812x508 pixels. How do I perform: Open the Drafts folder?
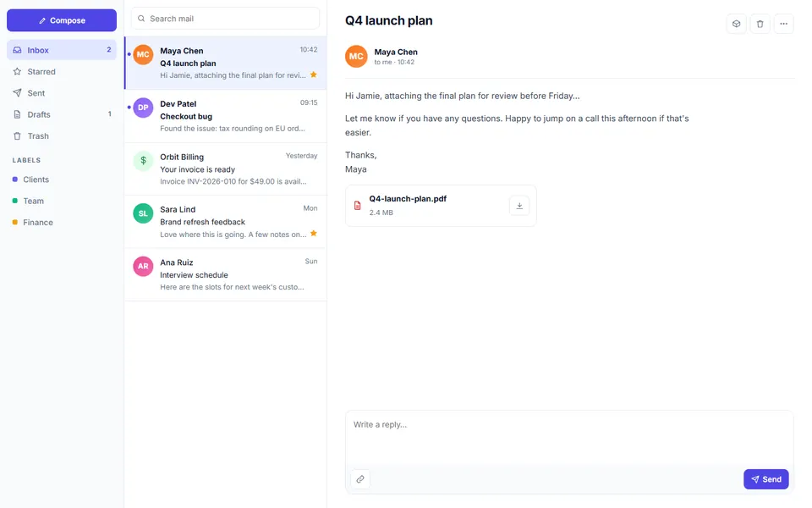62,114
